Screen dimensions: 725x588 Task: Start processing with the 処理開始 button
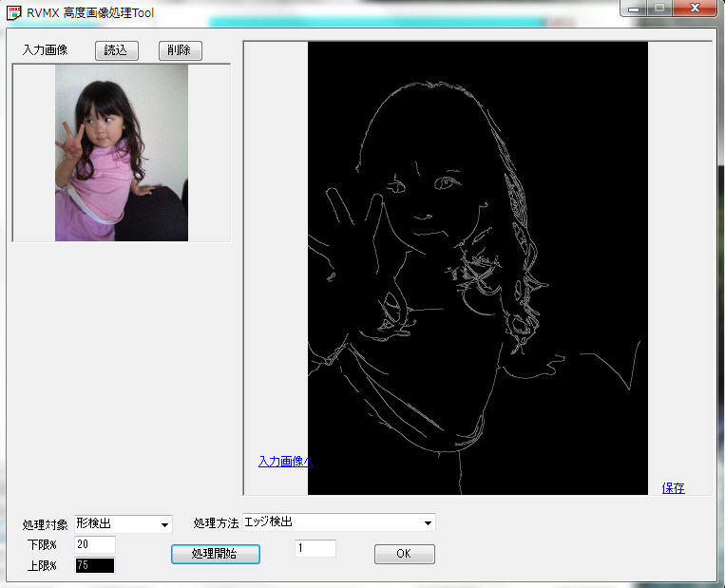215,554
